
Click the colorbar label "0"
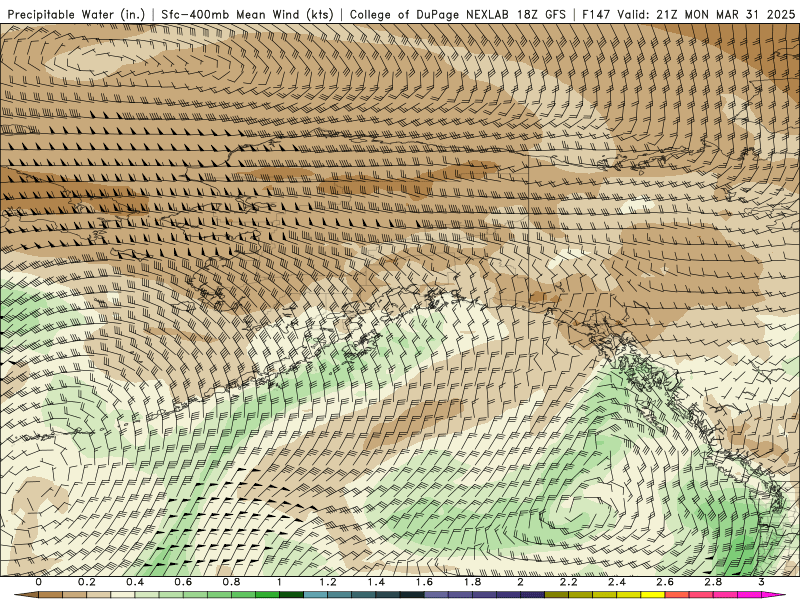38,582
